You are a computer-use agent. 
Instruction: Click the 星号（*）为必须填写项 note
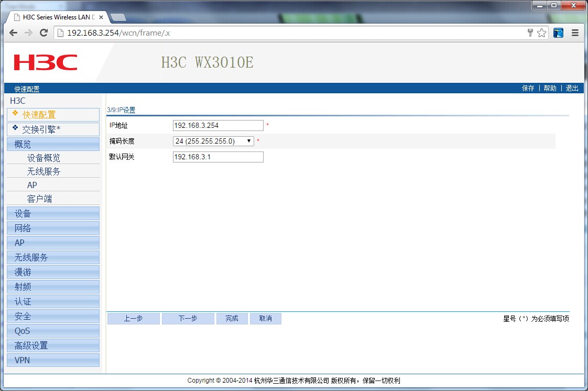click(536, 319)
